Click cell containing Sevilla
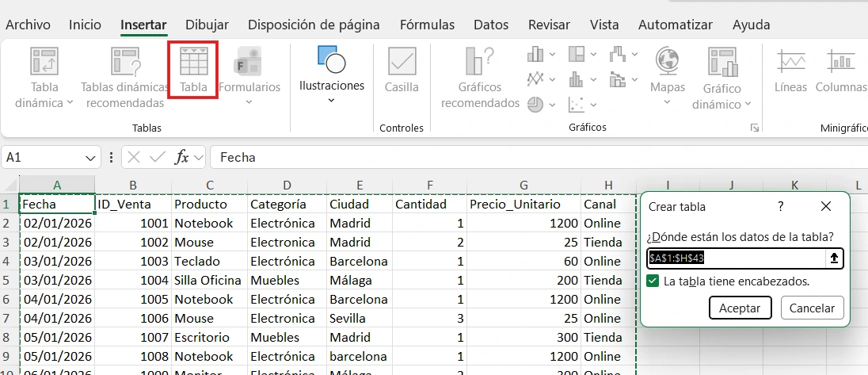The height and width of the screenshot is (375, 868). (x=360, y=319)
